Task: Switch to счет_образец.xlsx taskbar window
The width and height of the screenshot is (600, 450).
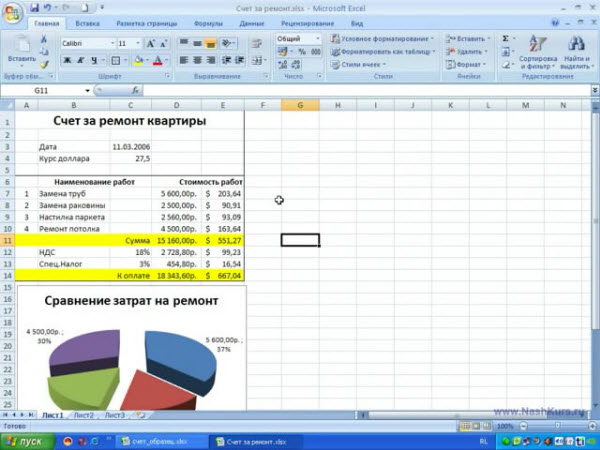Action: pos(162,442)
